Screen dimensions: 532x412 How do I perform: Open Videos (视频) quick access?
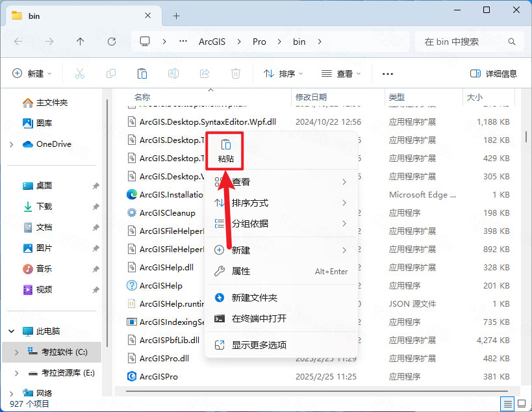point(37,289)
